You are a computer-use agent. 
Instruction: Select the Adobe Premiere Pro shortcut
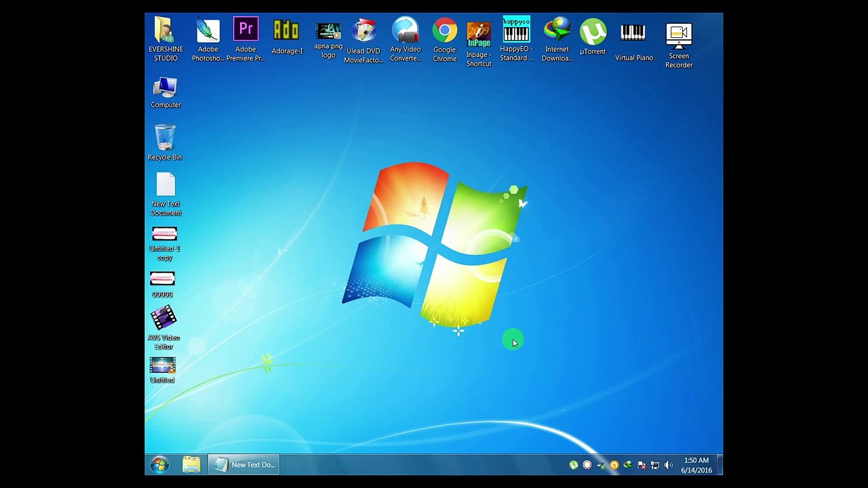(245, 39)
